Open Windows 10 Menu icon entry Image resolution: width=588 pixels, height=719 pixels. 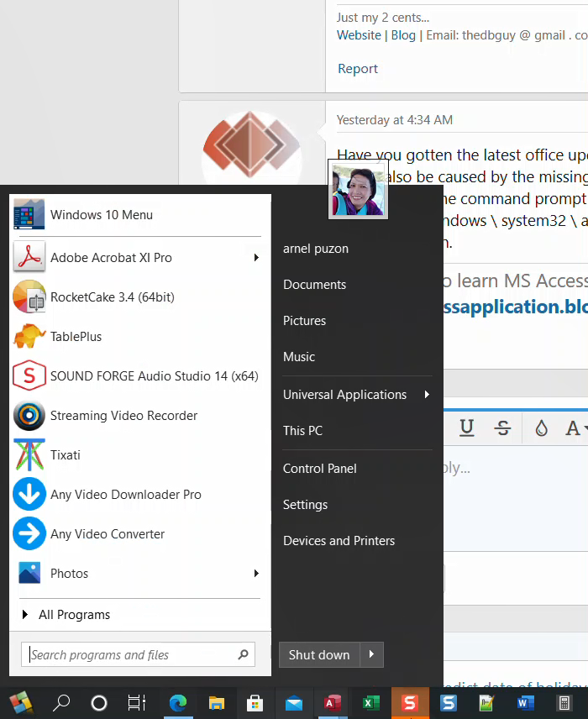click(x=29, y=214)
